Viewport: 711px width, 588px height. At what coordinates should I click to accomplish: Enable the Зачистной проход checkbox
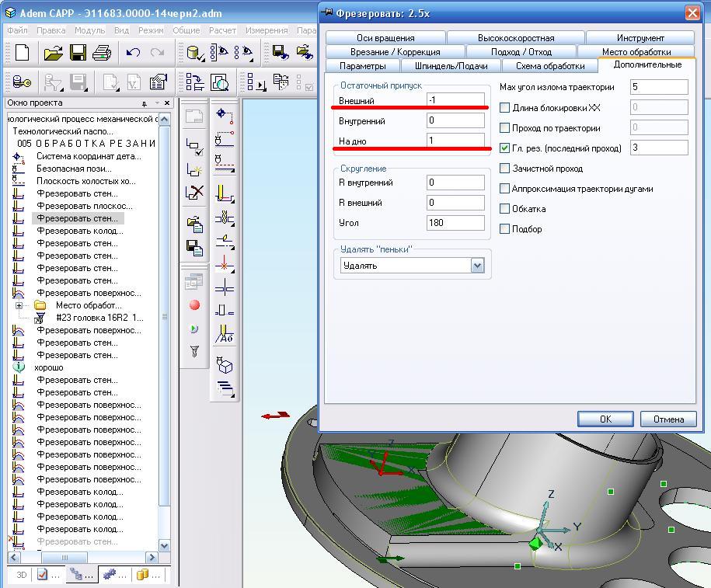click(504, 169)
